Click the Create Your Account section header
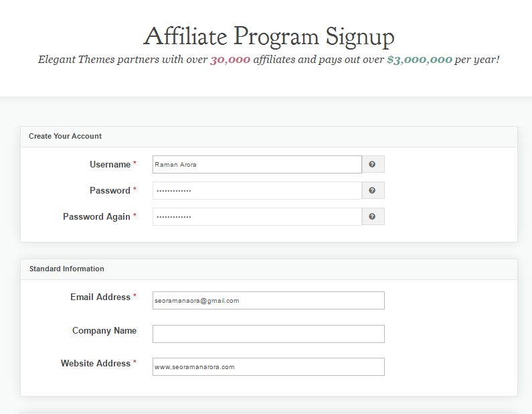 65,136
